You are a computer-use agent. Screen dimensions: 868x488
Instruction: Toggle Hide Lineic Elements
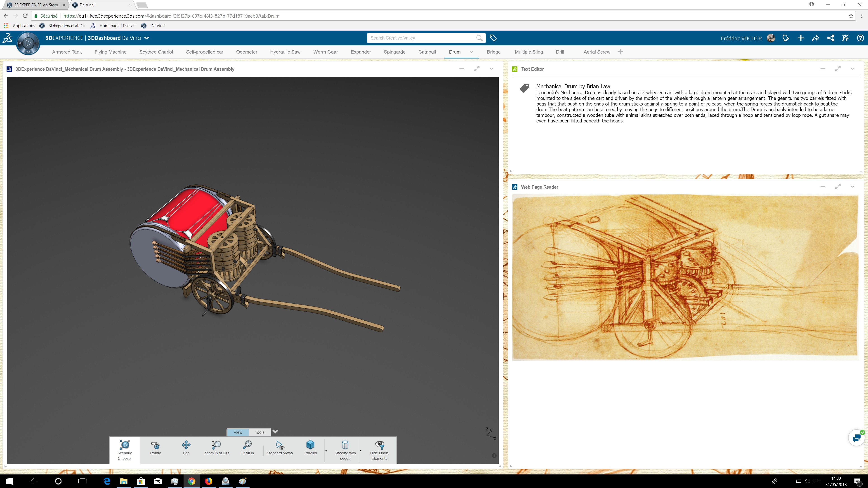pyautogui.click(x=379, y=450)
